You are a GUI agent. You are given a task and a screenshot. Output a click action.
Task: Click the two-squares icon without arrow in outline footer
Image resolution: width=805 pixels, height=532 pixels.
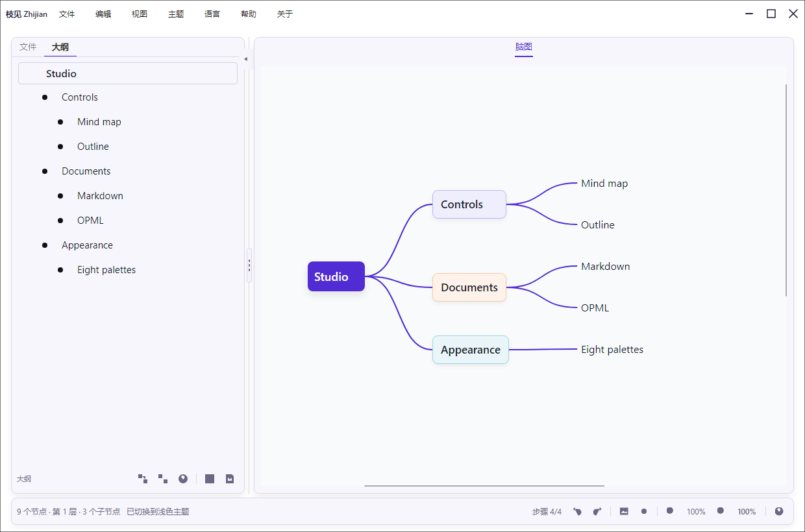pos(163,479)
